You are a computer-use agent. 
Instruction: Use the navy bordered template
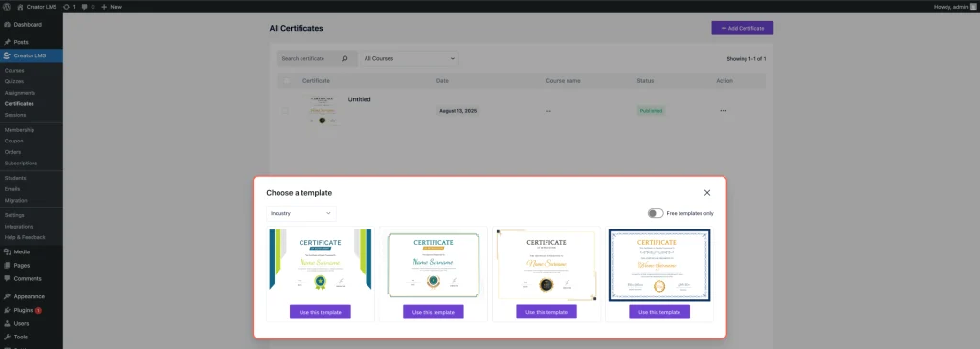point(659,312)
